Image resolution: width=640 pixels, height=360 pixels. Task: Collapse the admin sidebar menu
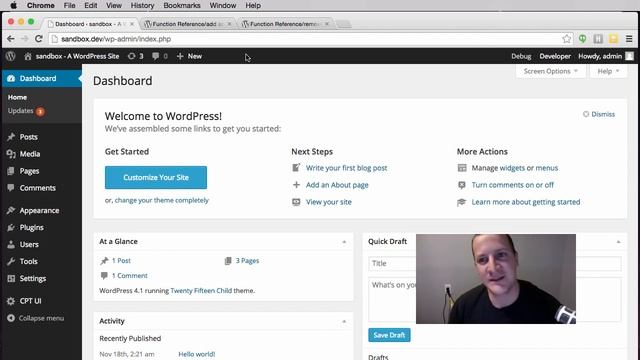coord(36,318)
